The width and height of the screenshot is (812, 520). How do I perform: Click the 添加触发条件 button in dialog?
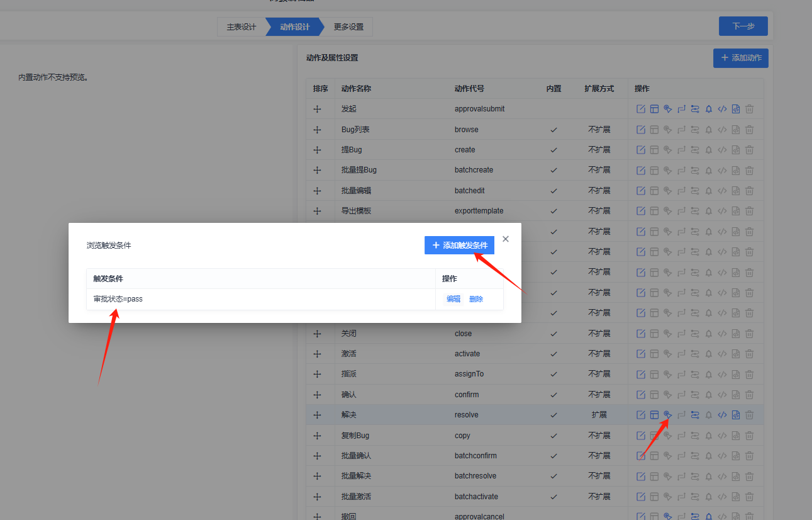tap(459, 245)
